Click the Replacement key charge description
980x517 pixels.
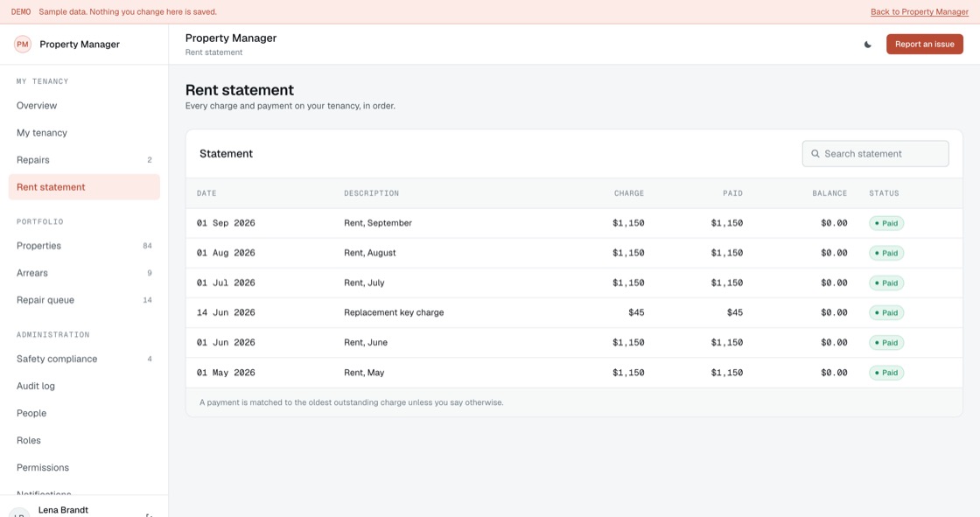pyautogui.click(x=394, y=312)
